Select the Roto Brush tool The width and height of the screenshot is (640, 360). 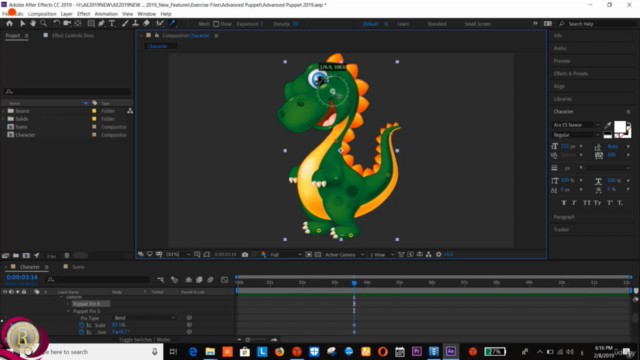160,24
